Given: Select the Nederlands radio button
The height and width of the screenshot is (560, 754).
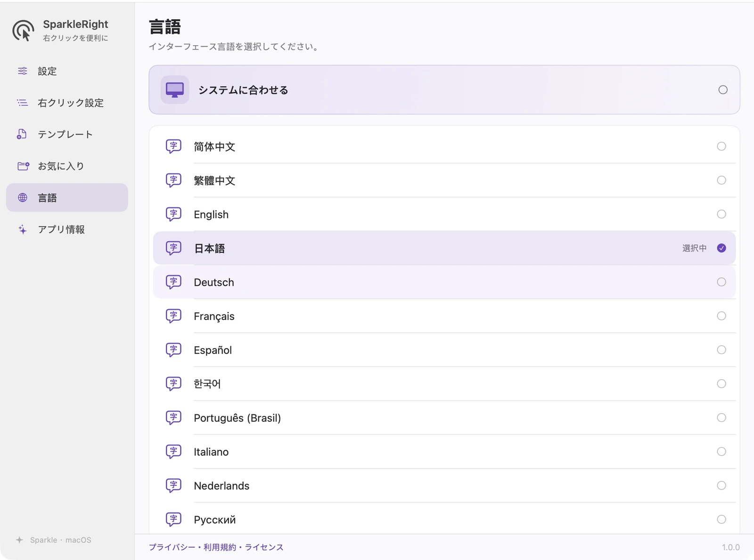Looking at the screenshot, I should click(721, 486).
